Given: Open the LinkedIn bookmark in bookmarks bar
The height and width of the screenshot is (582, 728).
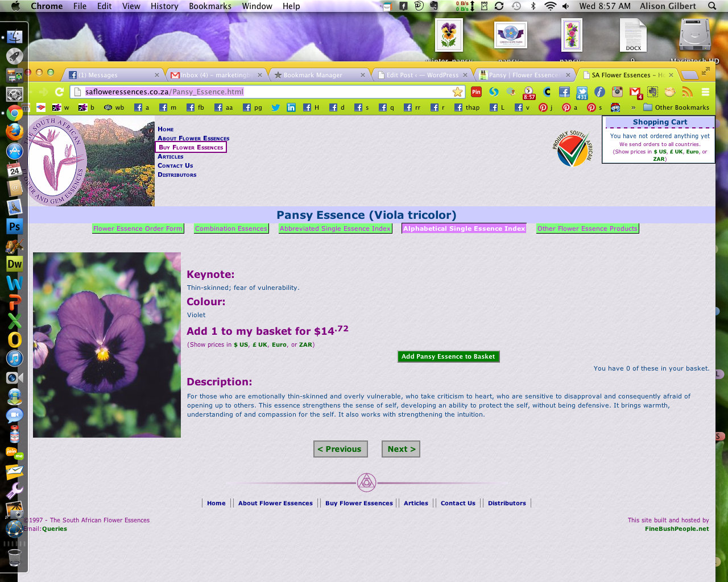Looking at the screenshot, I should pyautogui.click(x=291, y=107).
